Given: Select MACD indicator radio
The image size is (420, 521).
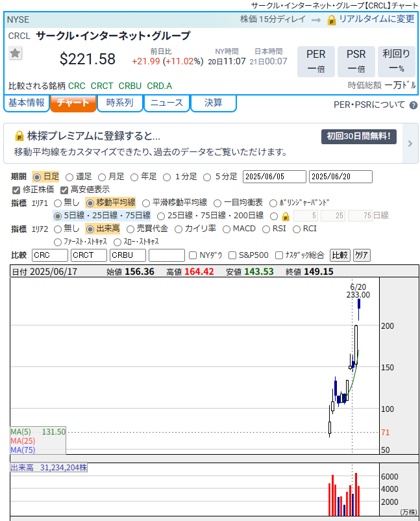Looking at the screenshot, I should [226, 229].
